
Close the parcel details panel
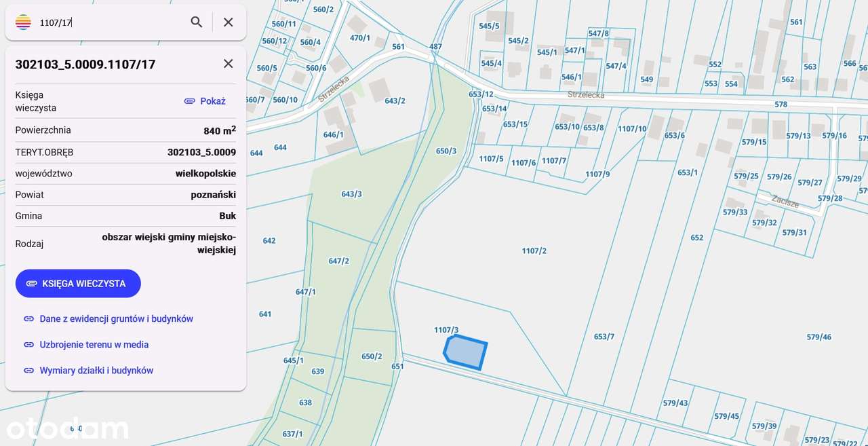[x=229, y=64]
